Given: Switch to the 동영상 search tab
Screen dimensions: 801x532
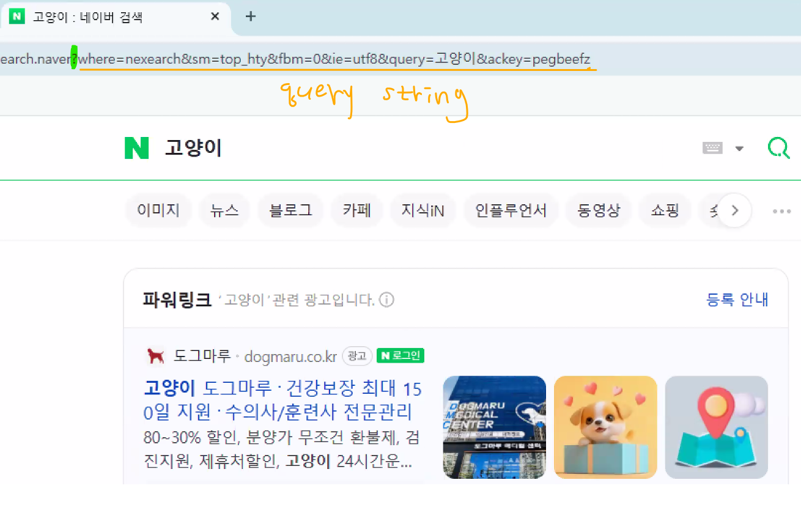Looking at the screenshot, I should (599, 211).
